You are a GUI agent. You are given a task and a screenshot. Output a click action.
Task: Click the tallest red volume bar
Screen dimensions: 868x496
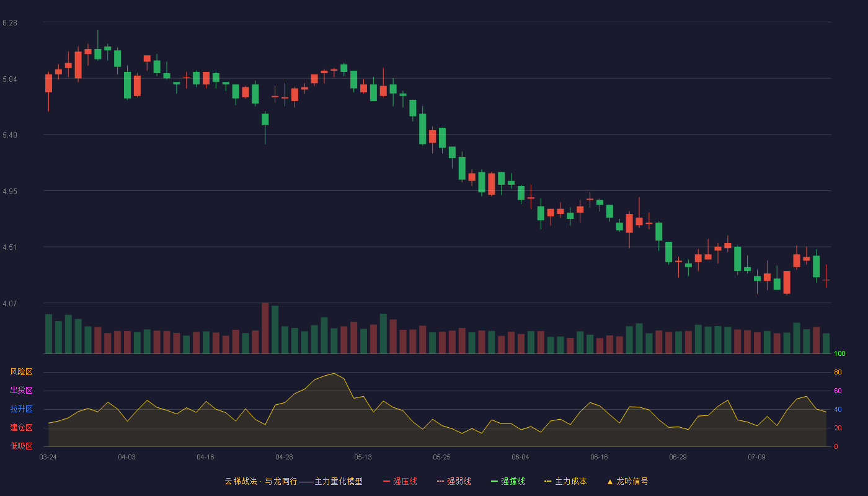tap(265, 328)
